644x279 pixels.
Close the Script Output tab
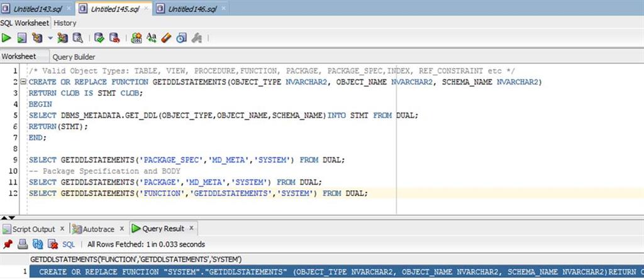coord(62,229)
